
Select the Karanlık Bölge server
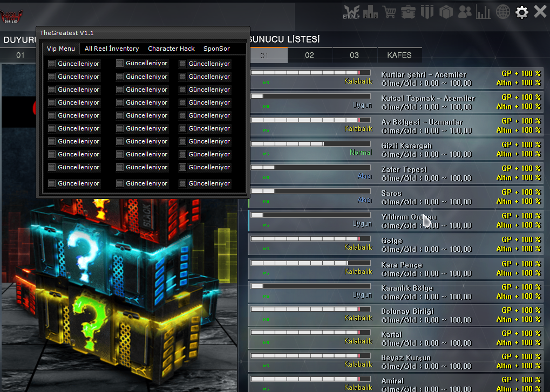(x=396, y=292)
